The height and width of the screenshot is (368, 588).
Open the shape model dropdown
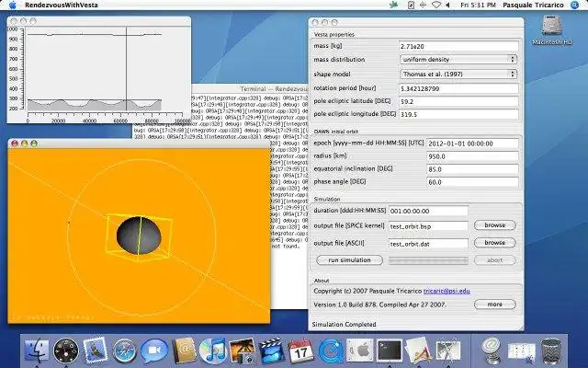click(458, 74)
